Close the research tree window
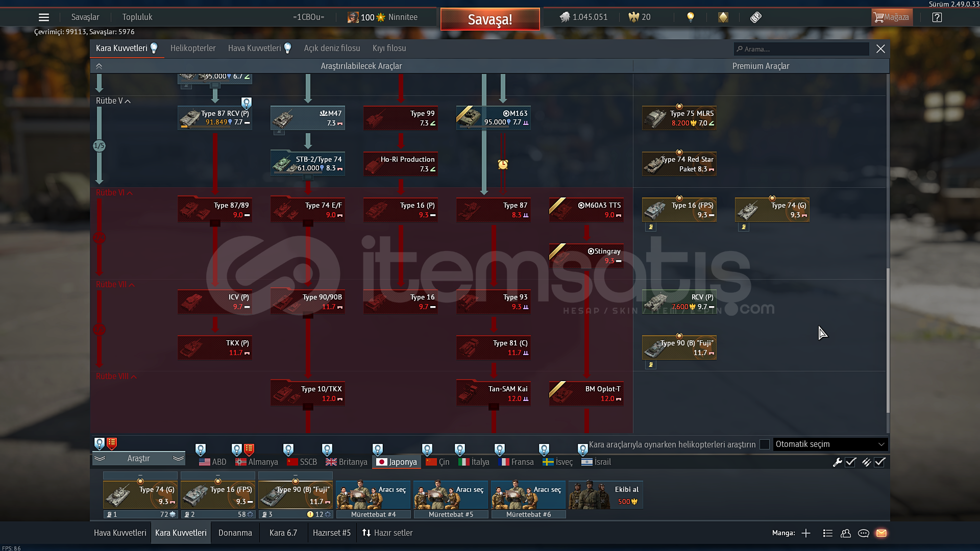Image resolution: width=980 pixels, height=551 pixels. click(x=880, y=49)
